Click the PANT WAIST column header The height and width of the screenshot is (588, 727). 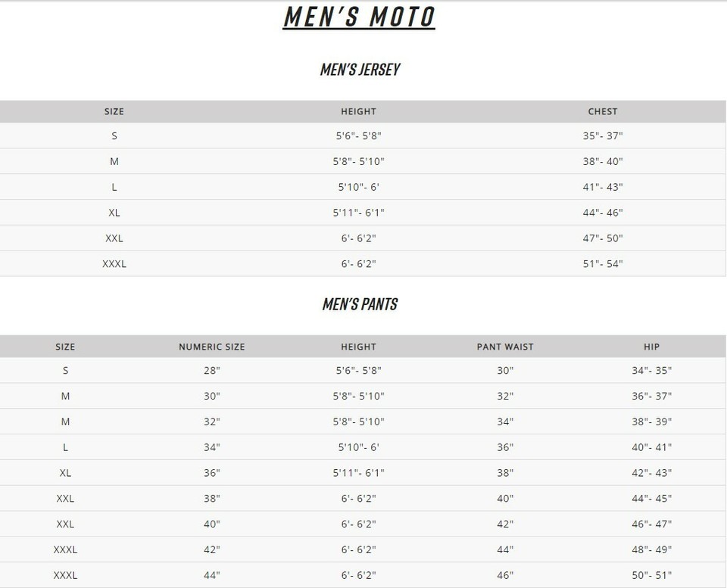tap(505, 347)
